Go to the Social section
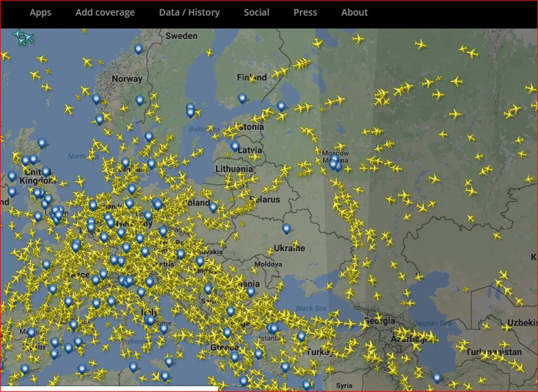 coord(256,13)
